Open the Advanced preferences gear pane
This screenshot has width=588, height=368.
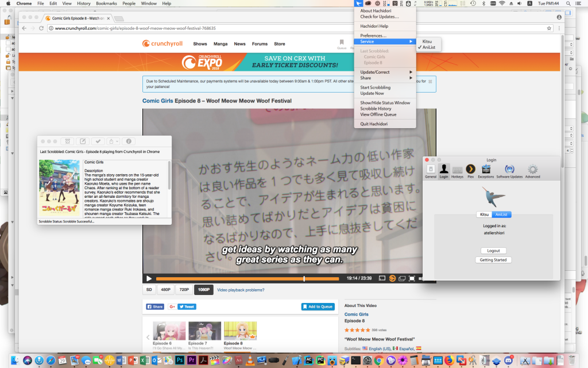pyautogui.click(x=532, y=171)
